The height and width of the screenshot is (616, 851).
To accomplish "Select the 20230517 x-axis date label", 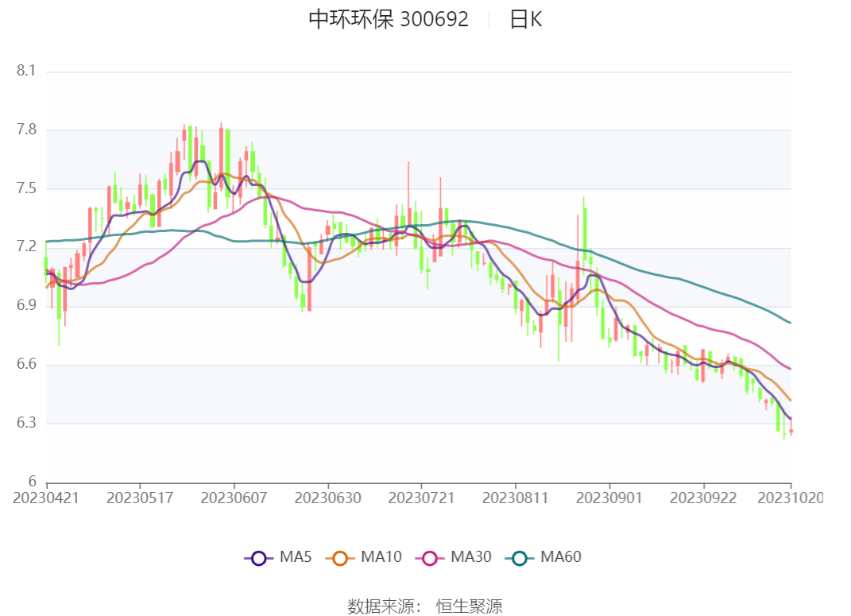I will click(x=140, y=498).
